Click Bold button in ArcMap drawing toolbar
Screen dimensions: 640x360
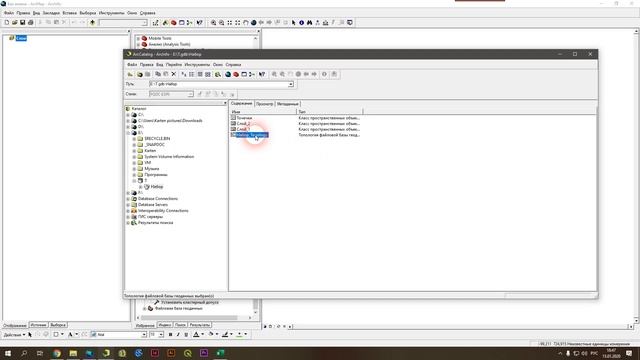point(170,335)
